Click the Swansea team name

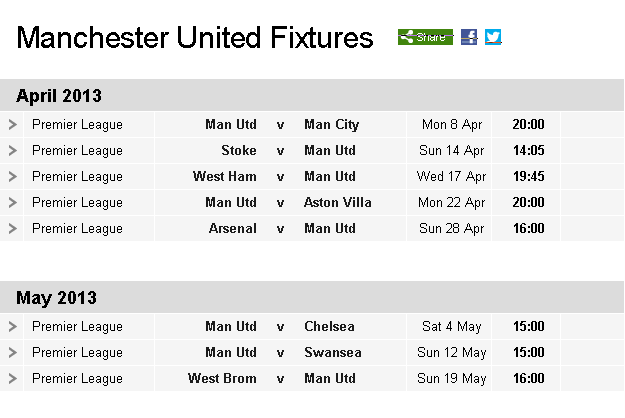tap(333, 352)
